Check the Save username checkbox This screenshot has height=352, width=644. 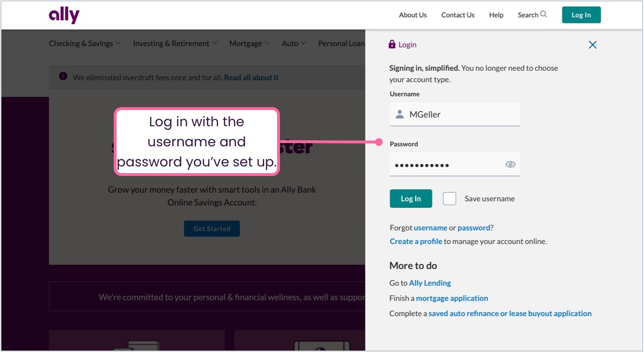coord(450,198)
